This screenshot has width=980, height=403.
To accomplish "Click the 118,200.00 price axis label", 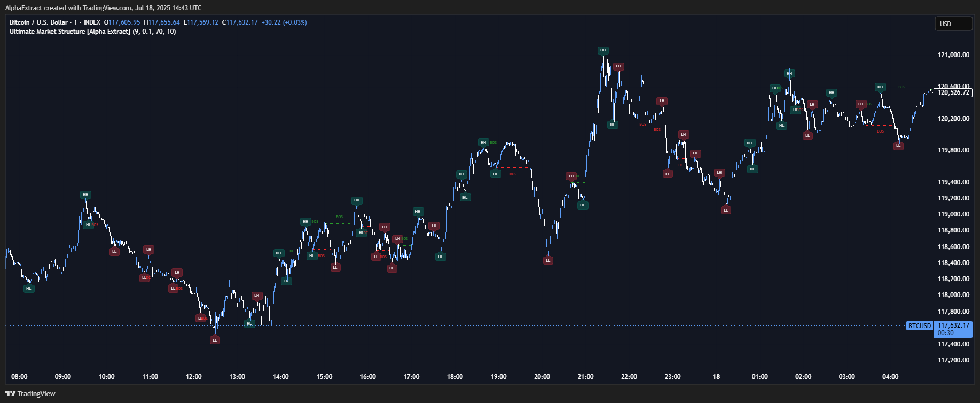I will point(953,279).
